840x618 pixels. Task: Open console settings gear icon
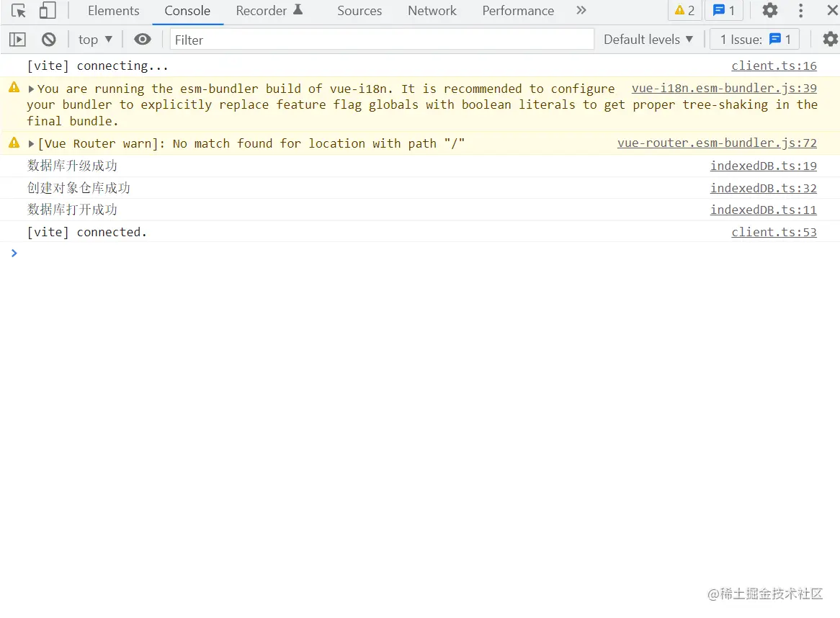[830, 39]
